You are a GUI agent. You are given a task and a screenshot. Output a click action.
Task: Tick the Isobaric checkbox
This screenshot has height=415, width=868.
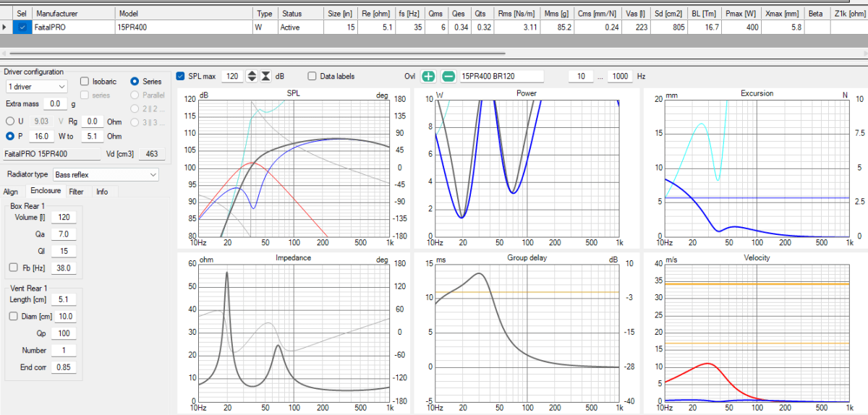(x=85, y=82)
